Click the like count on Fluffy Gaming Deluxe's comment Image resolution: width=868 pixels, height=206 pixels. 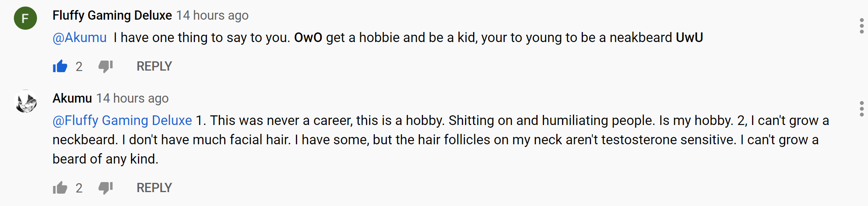click(x=79, y=67)
